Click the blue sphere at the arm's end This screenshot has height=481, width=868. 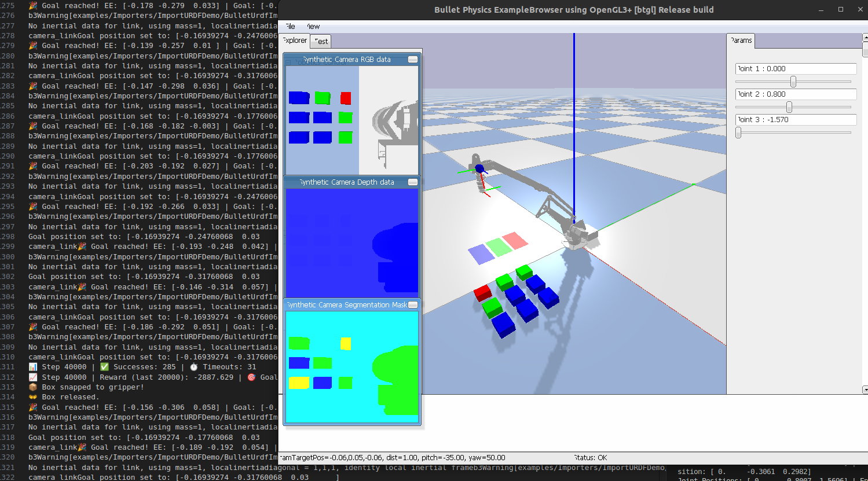(x=479, y=169)
